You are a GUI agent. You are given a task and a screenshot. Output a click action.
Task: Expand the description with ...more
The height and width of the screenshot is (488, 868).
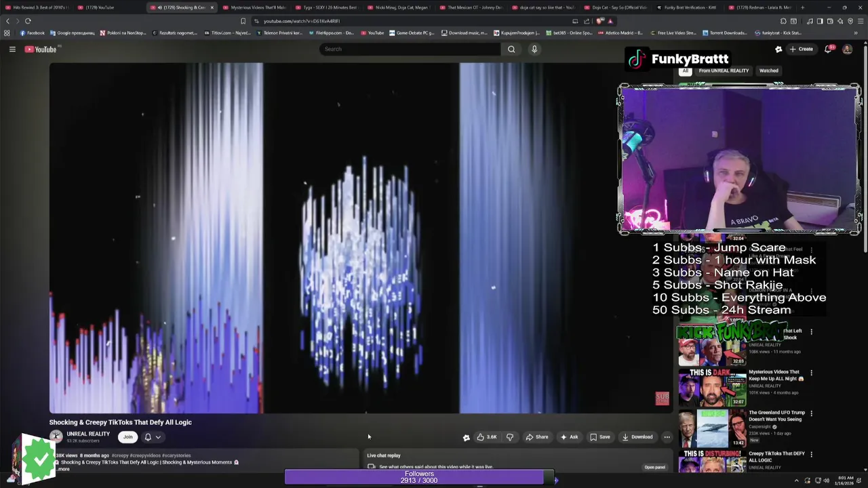[x=63, y=469]
